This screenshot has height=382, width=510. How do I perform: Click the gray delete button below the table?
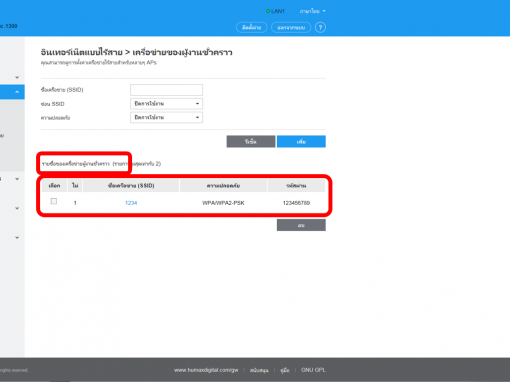click(x=301, y=225)
